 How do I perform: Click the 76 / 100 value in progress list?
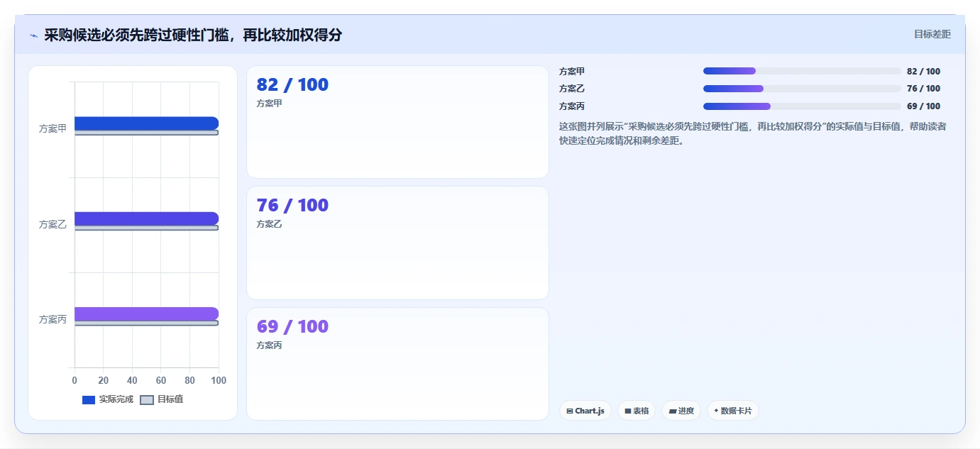(923, 89)
